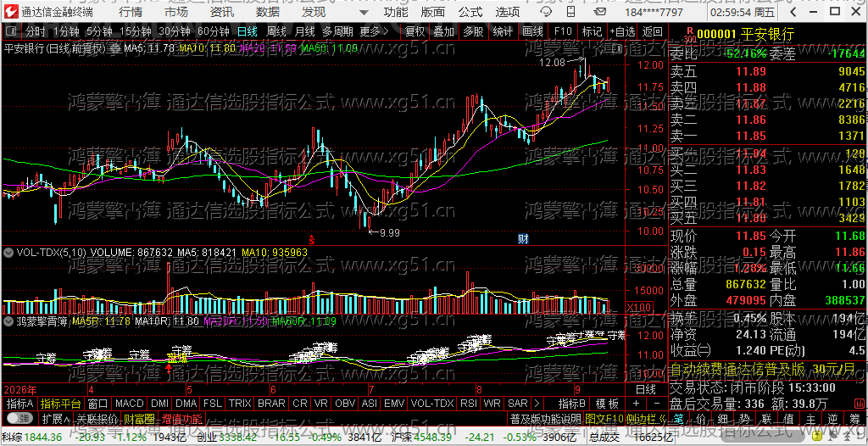Open the 数据 menu
This screenshot has height=446, width=868.
tap(268, 12)
